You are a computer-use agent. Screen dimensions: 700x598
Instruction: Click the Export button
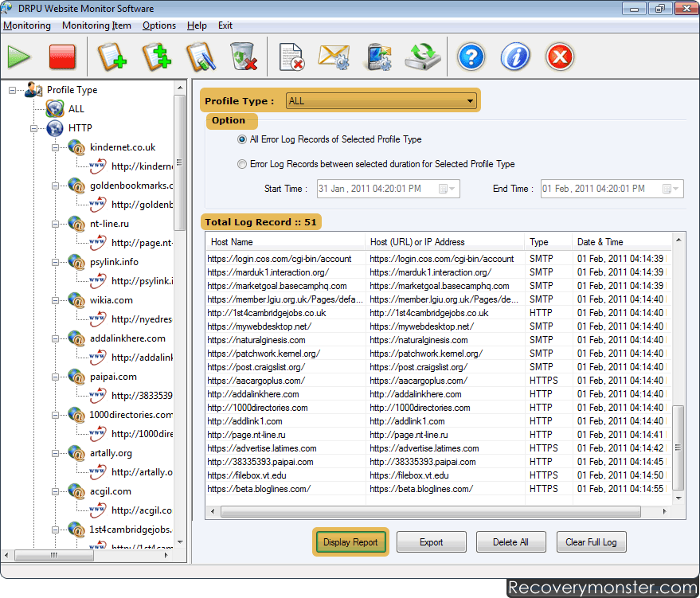(x=432, y=542)
